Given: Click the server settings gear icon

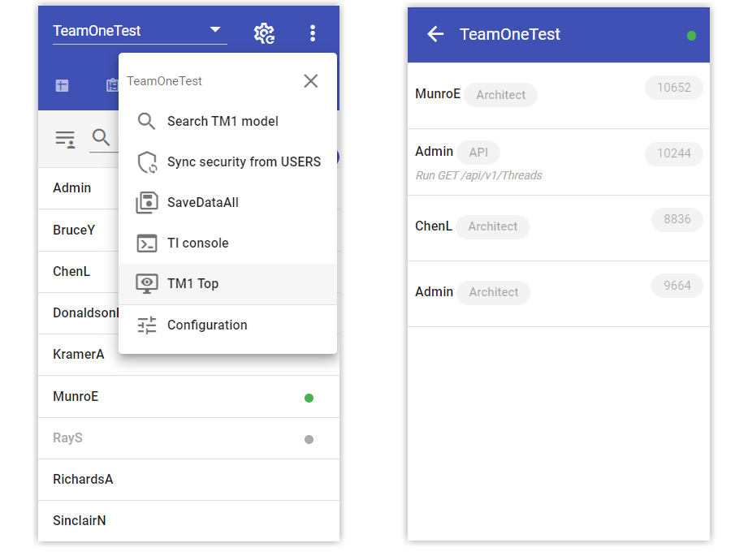Looking at the screenshot, I should click(264, 33).
